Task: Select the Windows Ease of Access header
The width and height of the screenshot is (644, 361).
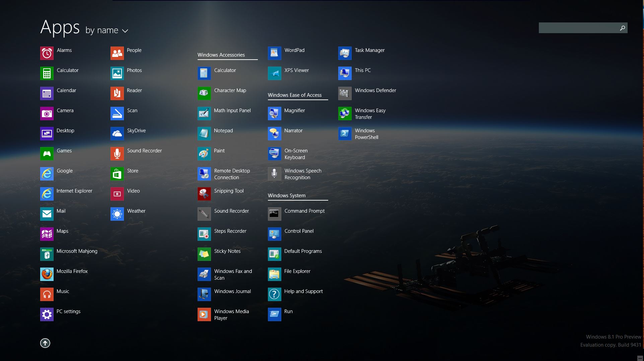Action: (295, 95)
